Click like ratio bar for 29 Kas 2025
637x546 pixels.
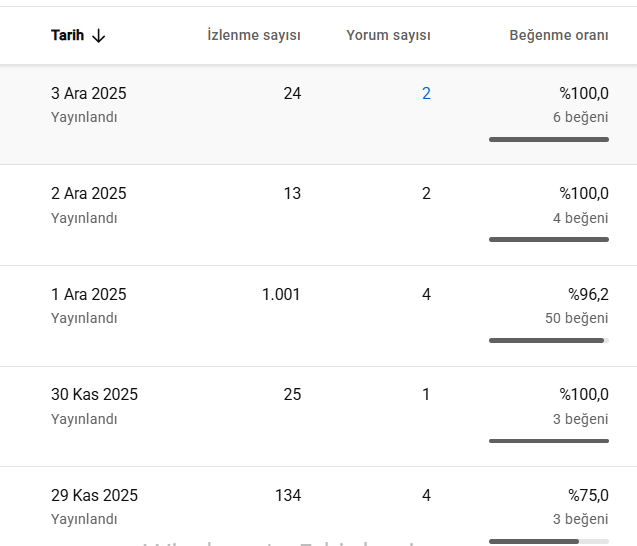pyautogui.click(x=549, y=541)
